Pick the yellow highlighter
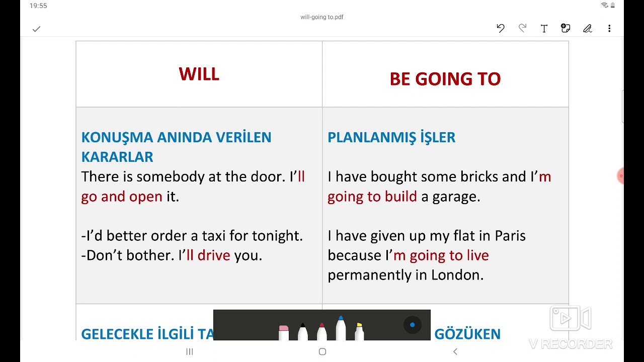 (359, 332)
